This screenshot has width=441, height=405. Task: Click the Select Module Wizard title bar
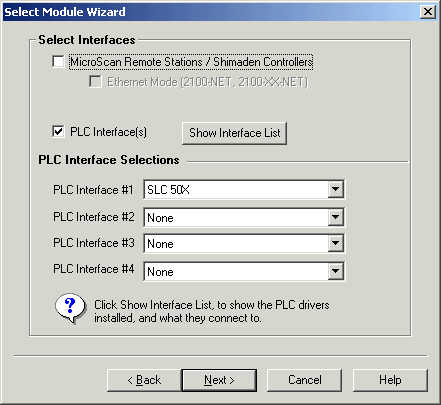click(x=212, y=12)
